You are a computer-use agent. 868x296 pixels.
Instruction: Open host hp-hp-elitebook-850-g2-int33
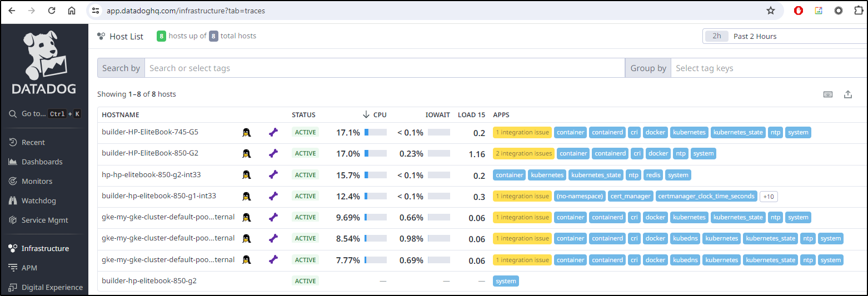click(151, 174)
